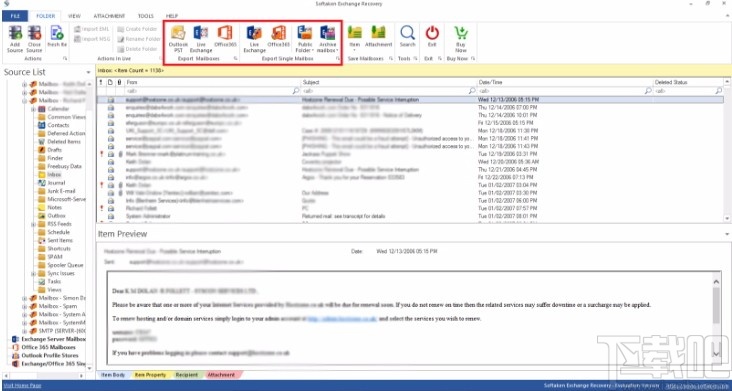
Task: Switch to the TOOLS ribbon tab
Action: [146, 16]
